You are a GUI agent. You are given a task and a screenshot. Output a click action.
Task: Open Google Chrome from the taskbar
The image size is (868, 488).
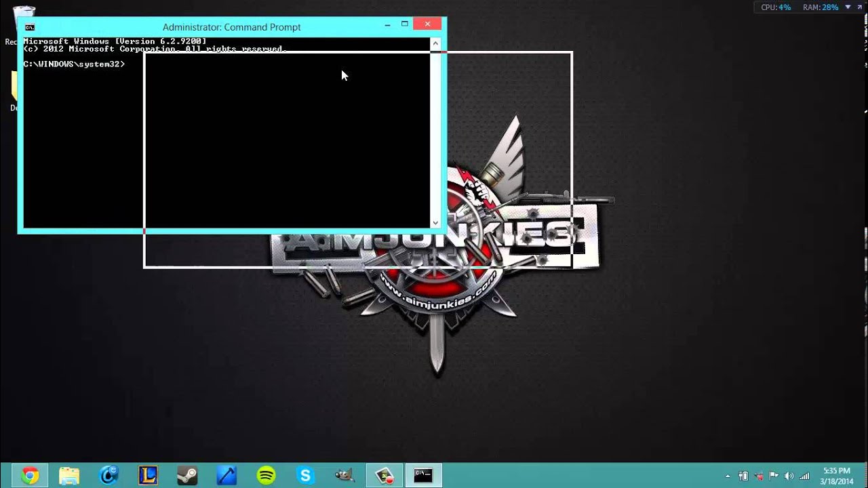coord(29,476)
